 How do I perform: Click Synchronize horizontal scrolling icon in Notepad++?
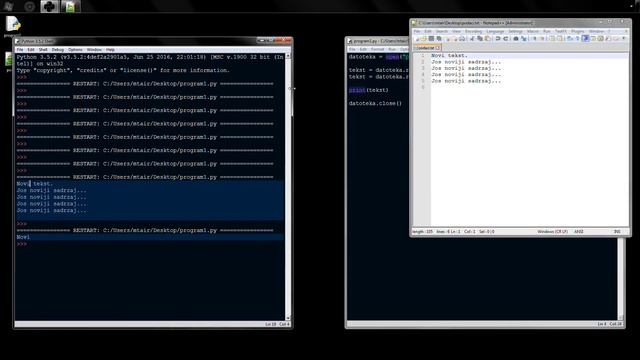[x=559, y=38]
